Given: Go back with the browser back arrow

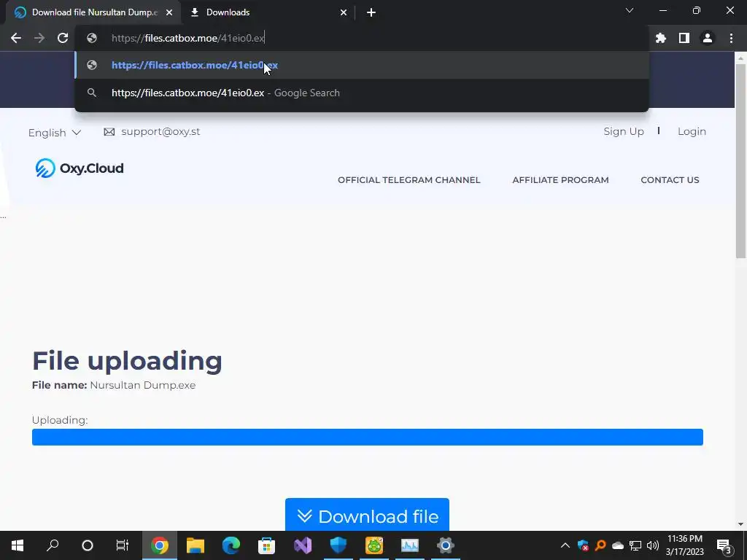Looking at the screenshot, I should [16, 38].
